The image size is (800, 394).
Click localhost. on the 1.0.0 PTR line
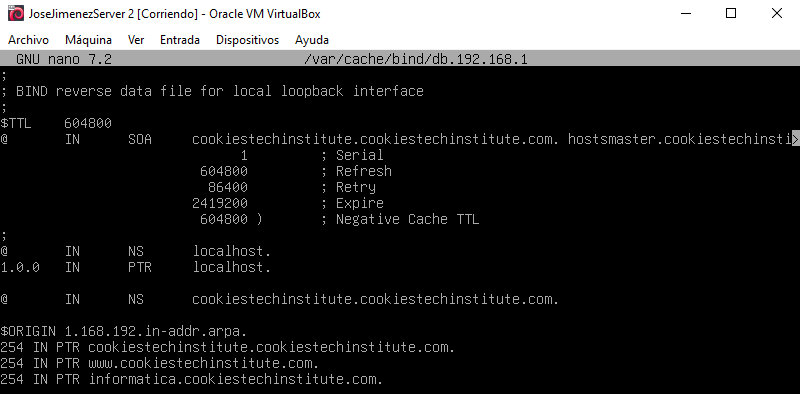tap(232, 267)
